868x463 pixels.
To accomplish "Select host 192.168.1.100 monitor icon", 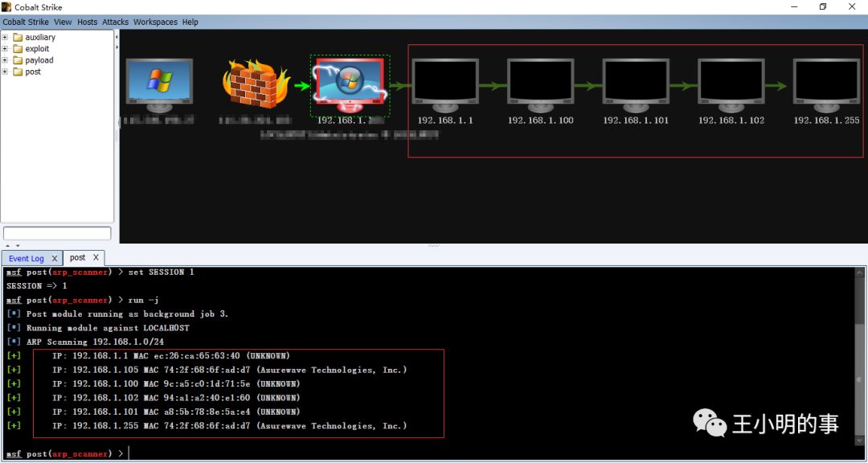I will [540, 85].
